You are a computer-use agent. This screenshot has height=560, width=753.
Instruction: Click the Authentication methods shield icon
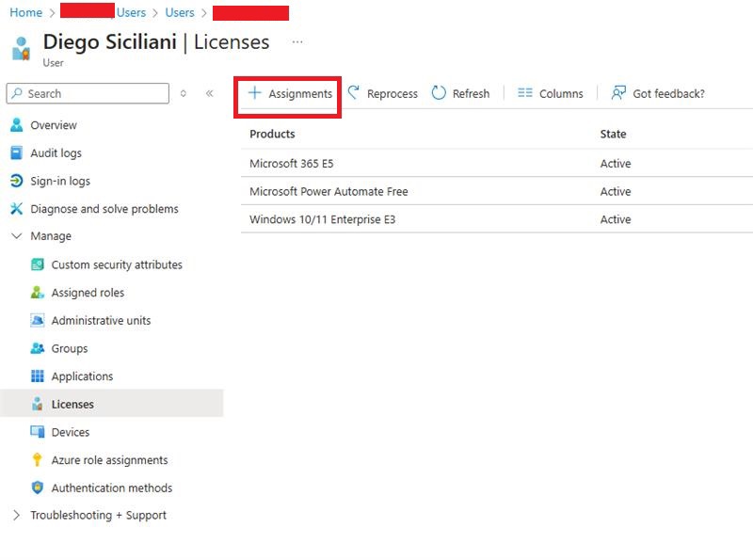[38, 488]
